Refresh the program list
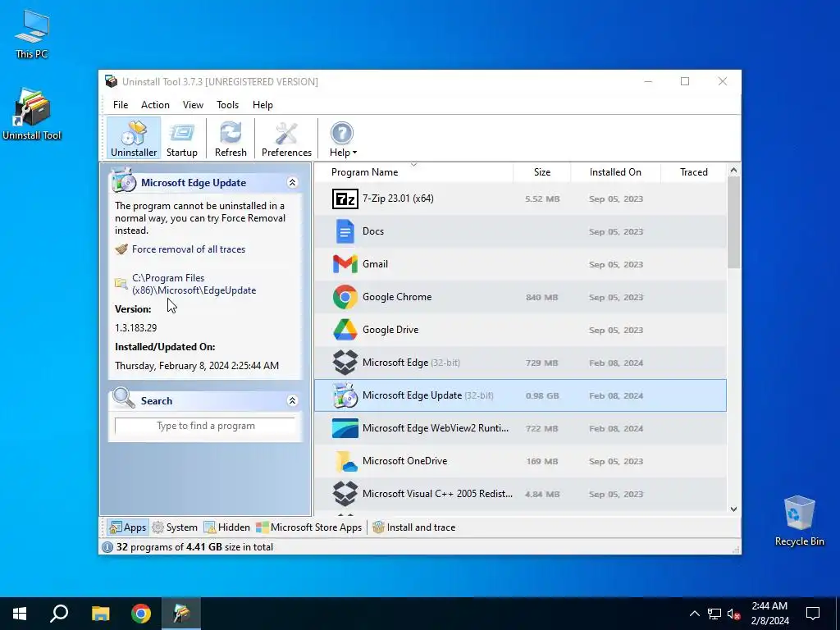Screen dimensions: 840x630 click(231, 139)
